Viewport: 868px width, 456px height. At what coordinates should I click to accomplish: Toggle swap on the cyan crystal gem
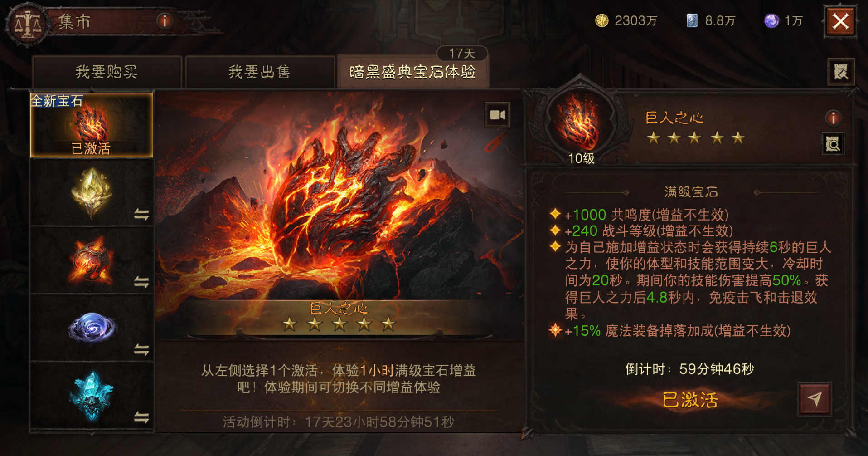tap(141, 417)
